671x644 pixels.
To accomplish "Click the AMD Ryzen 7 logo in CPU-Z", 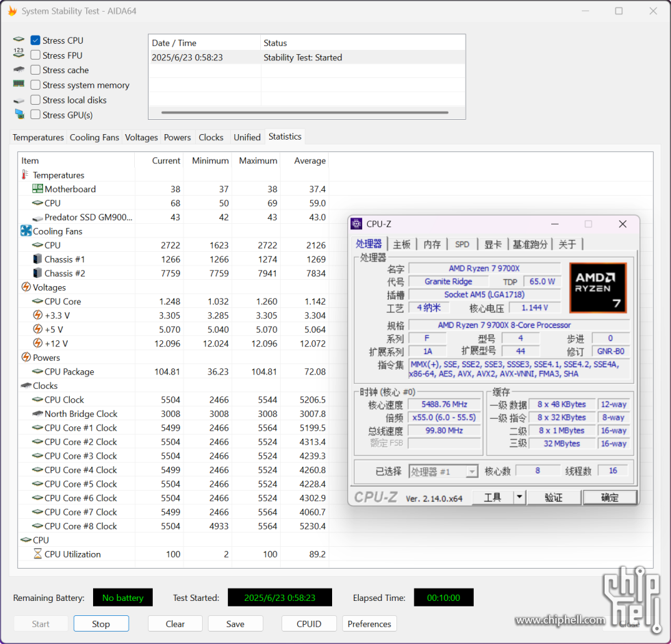I will click(598, 288).
